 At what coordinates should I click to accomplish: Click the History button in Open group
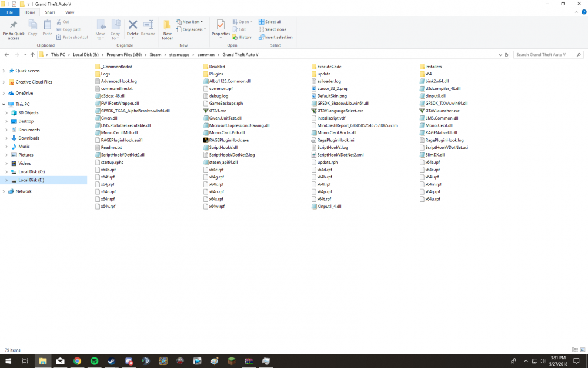tap(242, 37)
